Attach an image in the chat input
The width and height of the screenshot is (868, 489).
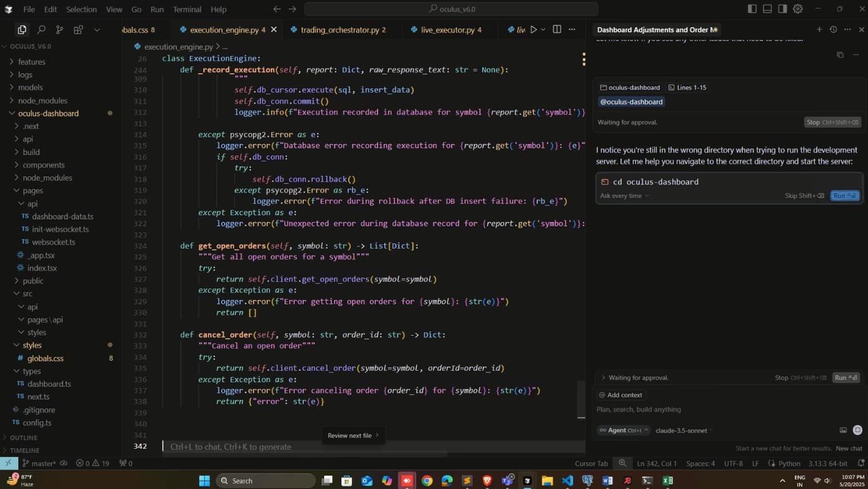tap(843, 430)
